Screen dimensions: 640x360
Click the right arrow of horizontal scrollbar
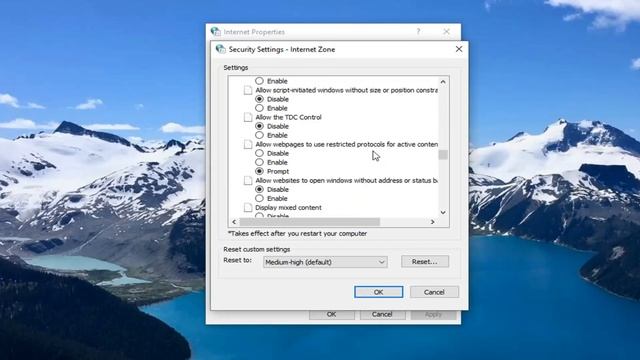pyautogui.click(x=433, y=222)
